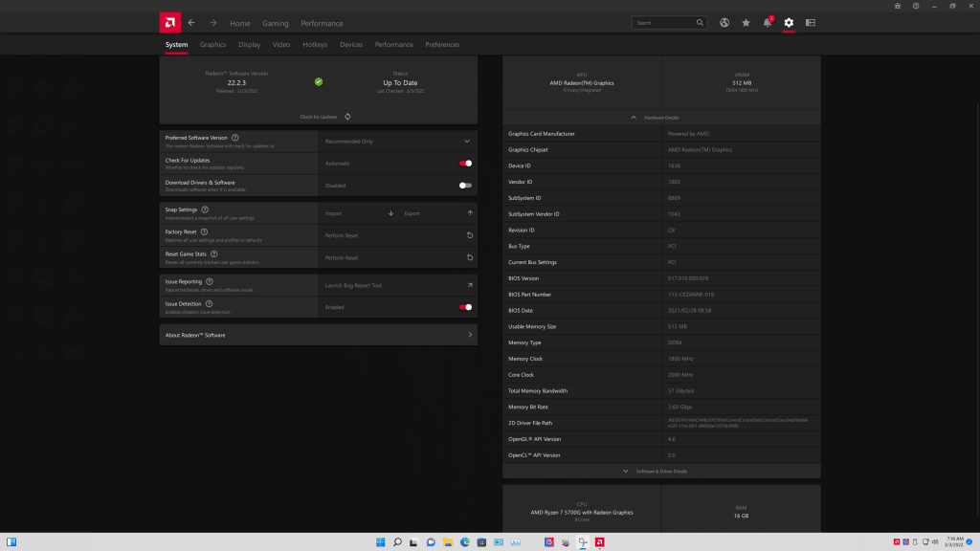Switch to the Devices tab
The height and width of the screenshot is (551, 980).
point(351,44)
